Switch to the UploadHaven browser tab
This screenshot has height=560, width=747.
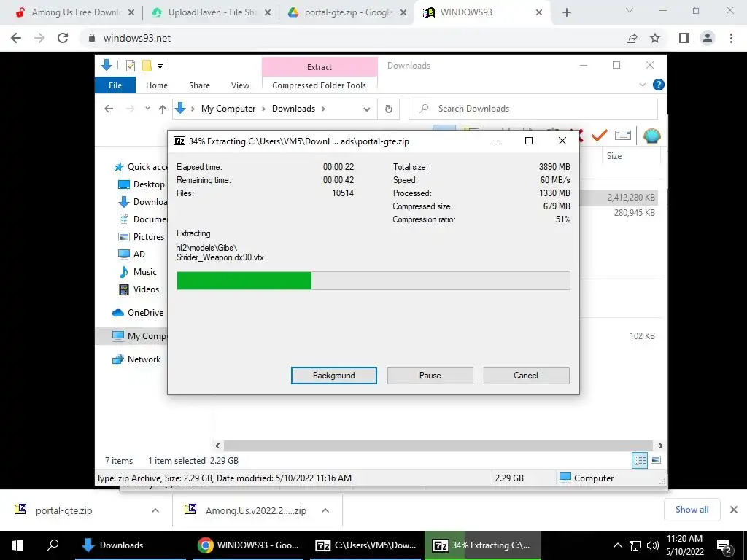click(x=210, y=12)
